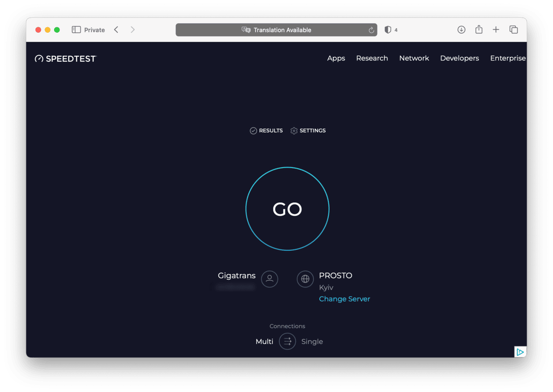Go back with the back arrow
This screenshot has width=553, height=392.
pos(116,30)
